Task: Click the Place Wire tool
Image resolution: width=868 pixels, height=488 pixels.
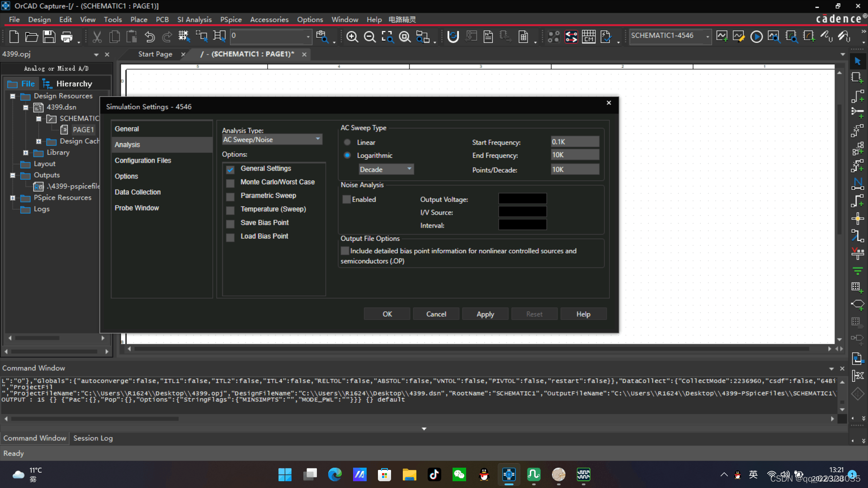Action: 858,96
